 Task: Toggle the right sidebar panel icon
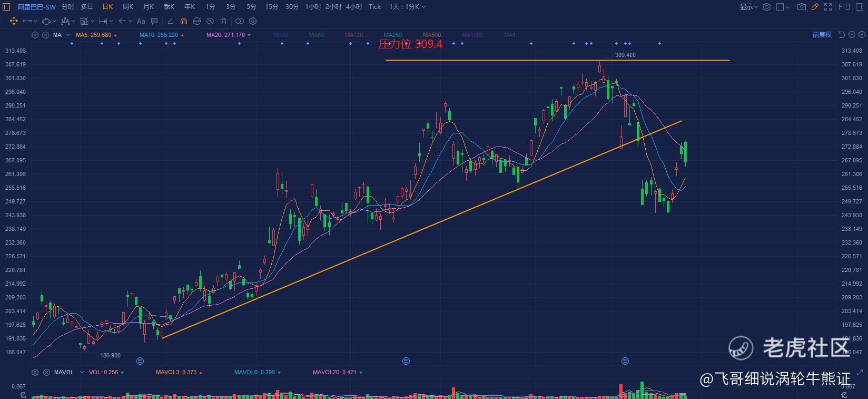pyautogui.click(x=861, y=7)
